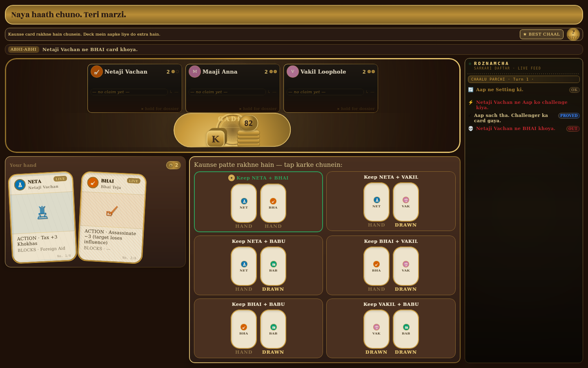Click the PROVED badge in the log
The width and height of the screenshot is (588, 368).
[569, 116]
